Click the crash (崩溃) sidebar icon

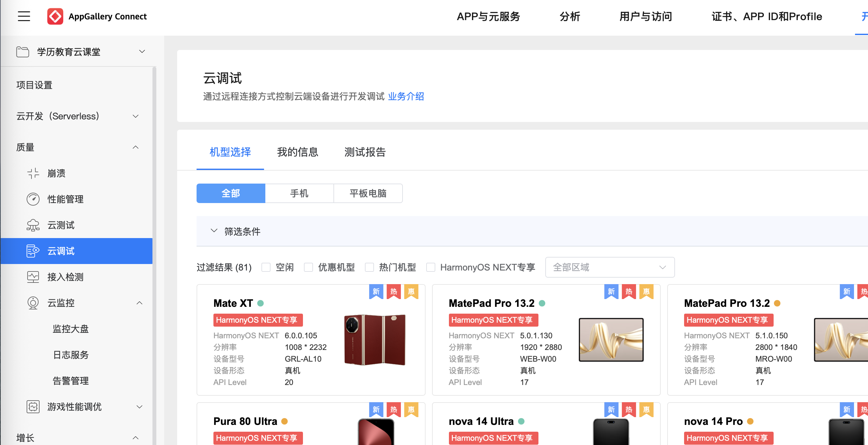[x=33, y=173]
